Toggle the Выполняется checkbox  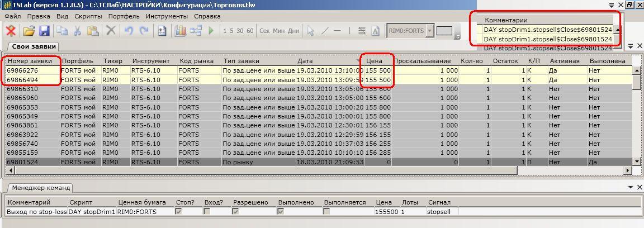click(x=326, y=212)
